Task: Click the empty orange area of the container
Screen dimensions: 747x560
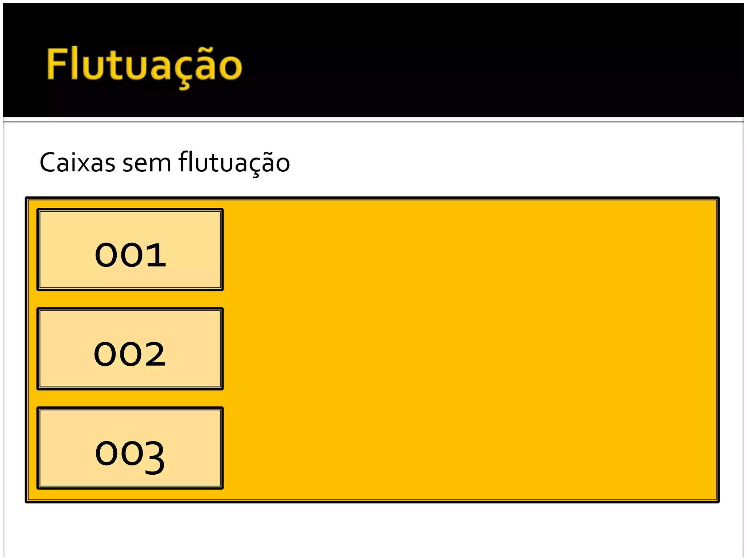Action: click(471, 350)
